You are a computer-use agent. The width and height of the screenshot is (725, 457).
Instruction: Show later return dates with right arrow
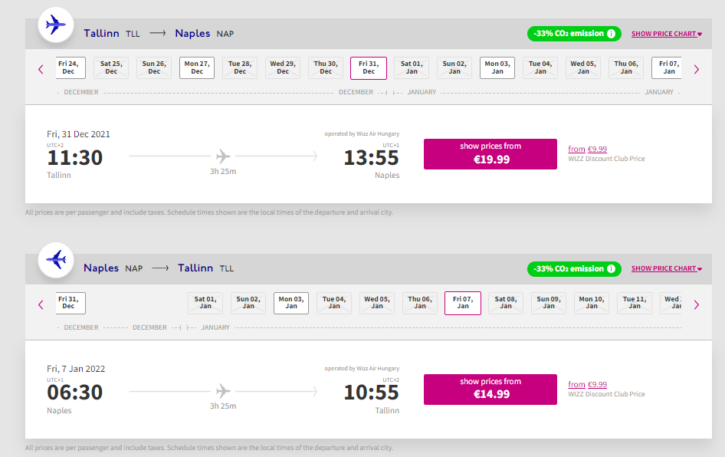696,305
